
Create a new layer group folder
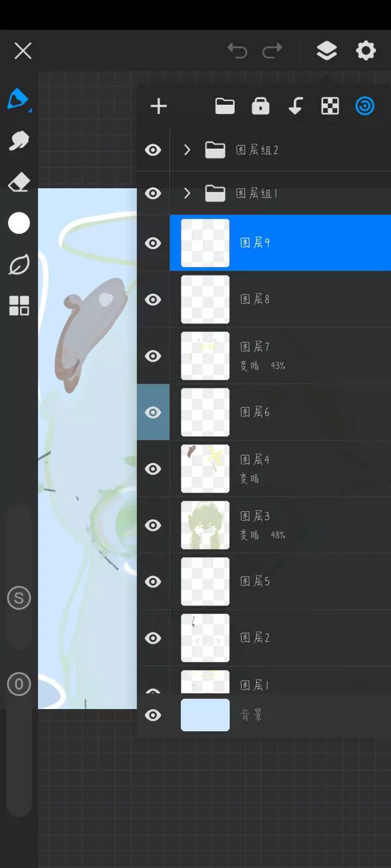[x=225, y=106]
